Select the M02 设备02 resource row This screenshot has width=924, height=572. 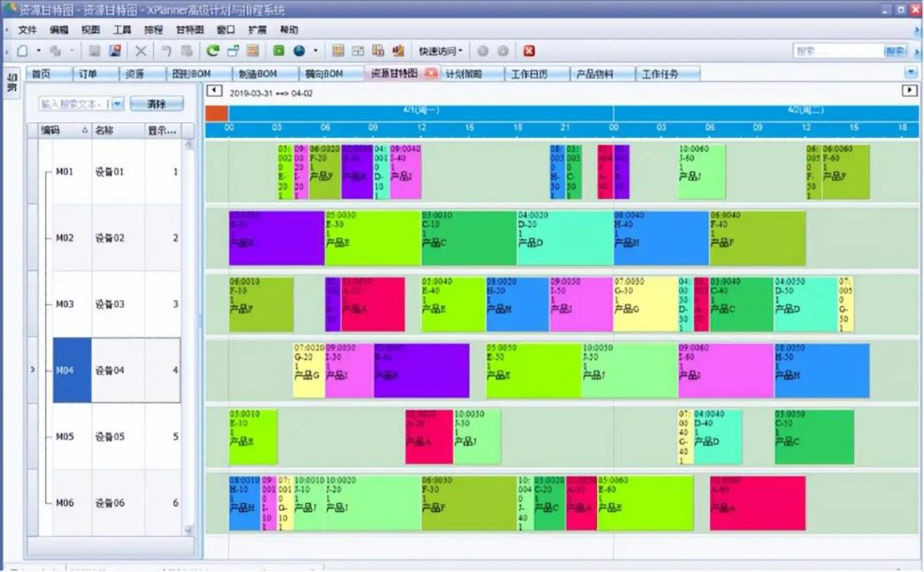tap(110, 238)
